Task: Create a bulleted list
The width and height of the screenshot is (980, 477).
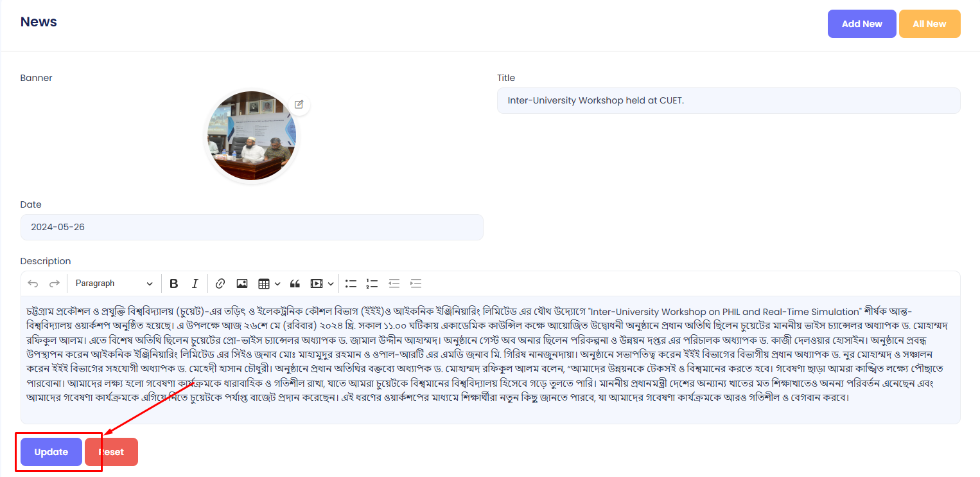Action: [351, 283]
